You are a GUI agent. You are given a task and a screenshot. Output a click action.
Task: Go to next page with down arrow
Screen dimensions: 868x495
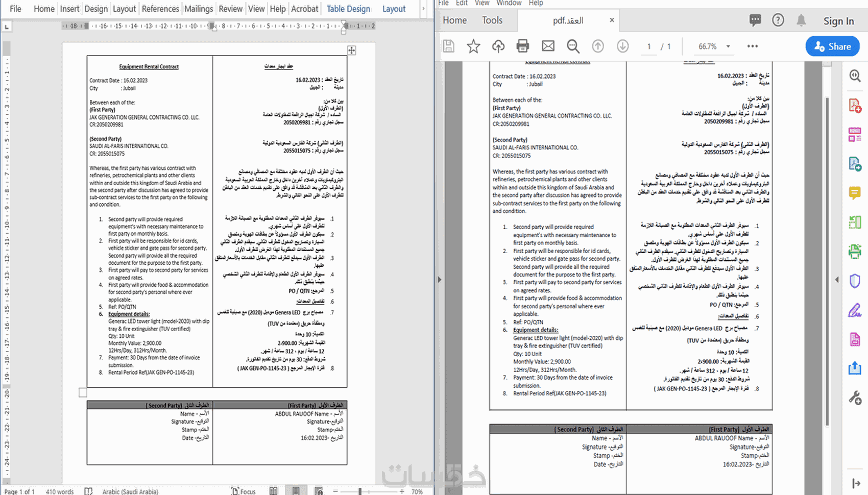click(x=622, y=46)
